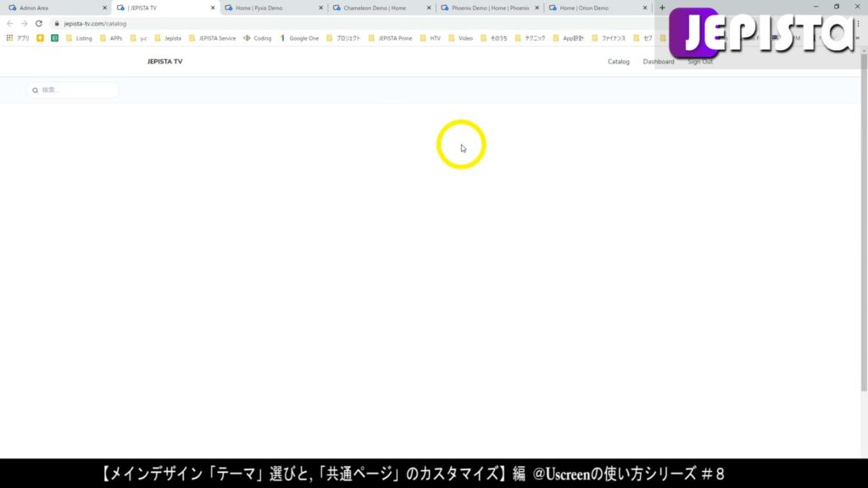Click the magnifier search icon
Screen dimensions: 868x488
tap(35, 90)
